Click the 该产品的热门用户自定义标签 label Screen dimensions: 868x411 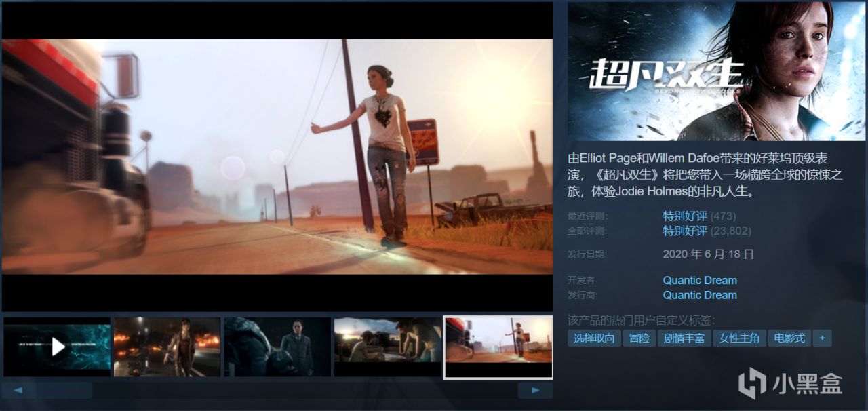(x=642, y=320)
